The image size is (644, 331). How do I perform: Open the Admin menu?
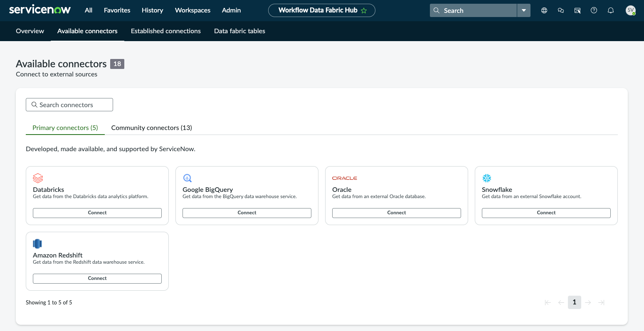coord(232,10)
